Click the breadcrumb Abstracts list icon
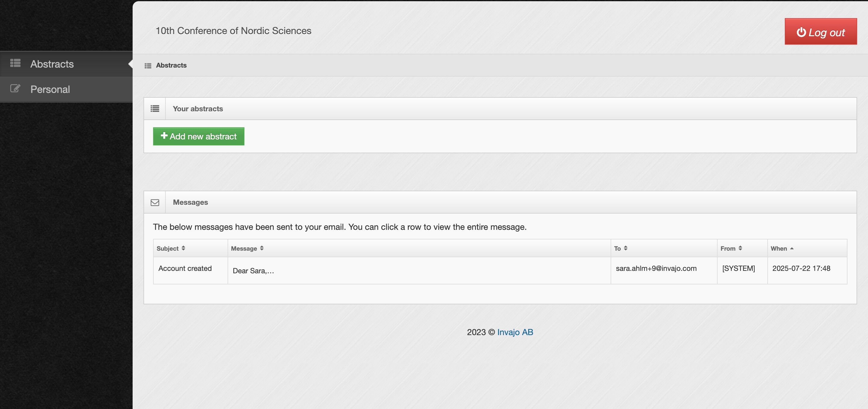 (148, 66)
